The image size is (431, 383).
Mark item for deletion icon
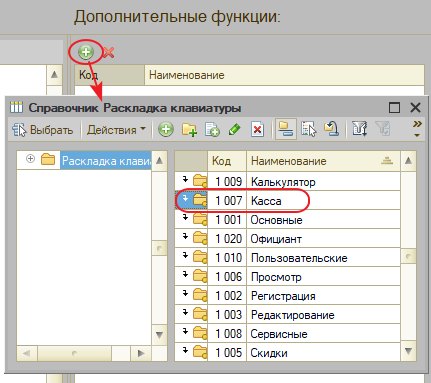[257, 130]
